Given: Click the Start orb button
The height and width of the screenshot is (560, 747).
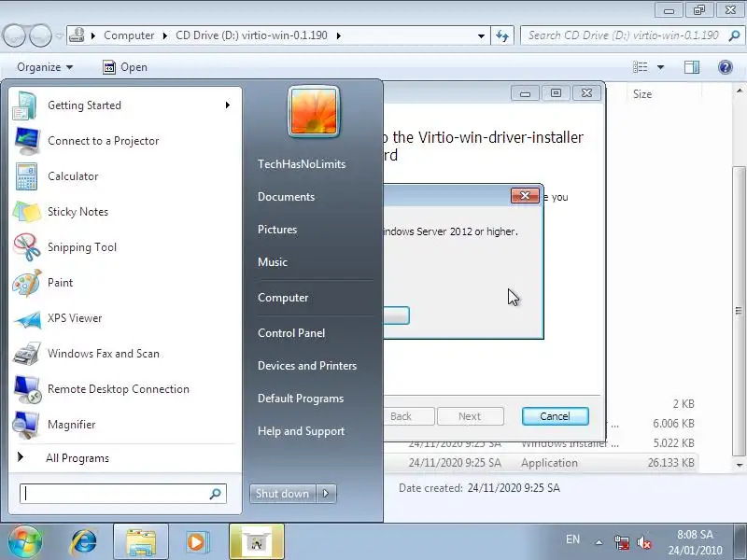Looking at the screenshot, I should click(x=24, y=541).
